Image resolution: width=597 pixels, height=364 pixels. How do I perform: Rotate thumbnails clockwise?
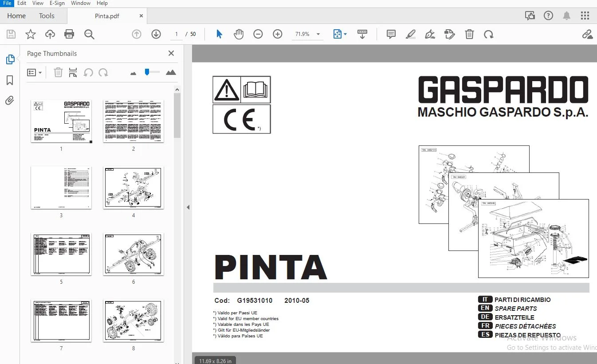pyautogui.click(x=103, y=72)
